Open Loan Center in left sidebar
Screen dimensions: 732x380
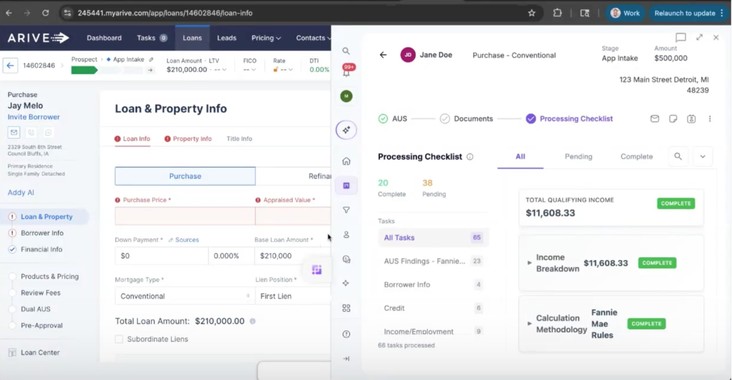coord(40,352)
